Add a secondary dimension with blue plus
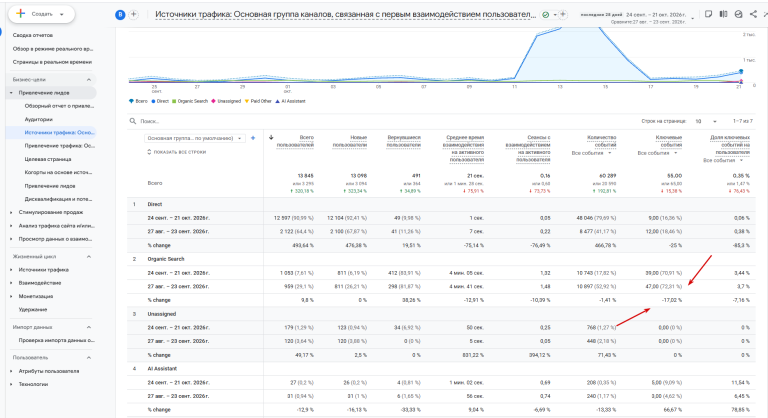The height and width of the screenshot is (418, 768). (253, 138)
